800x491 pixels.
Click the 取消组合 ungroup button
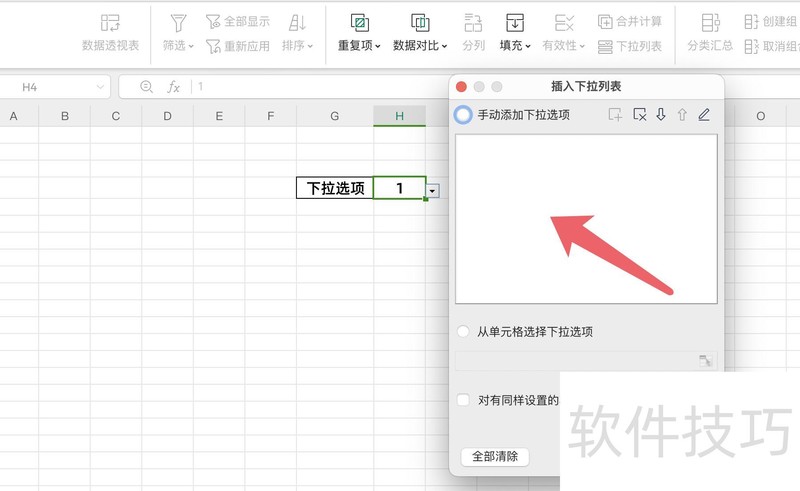point(771,46)
